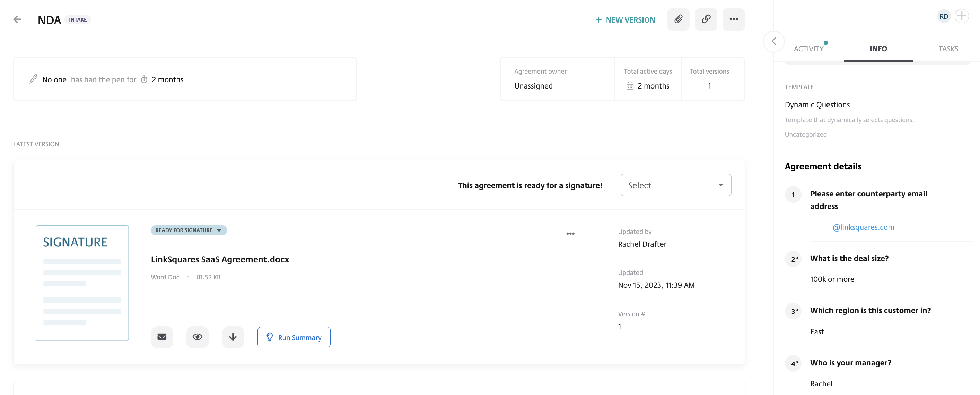
Task: Open the signature Select dropdown
Action: [x=675, y=185]
